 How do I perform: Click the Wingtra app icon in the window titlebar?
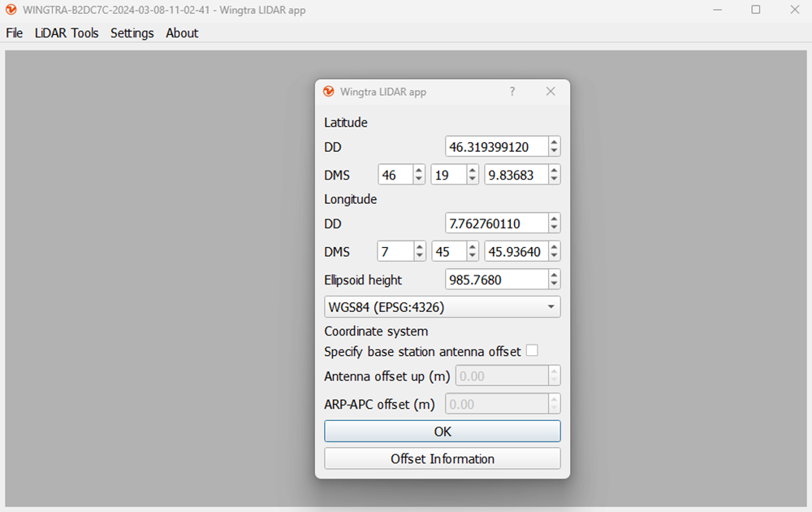click(11, 10)
